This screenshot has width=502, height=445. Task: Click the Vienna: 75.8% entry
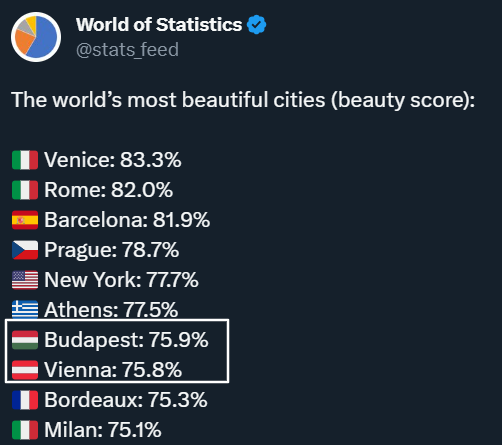[x=113, y=370]
